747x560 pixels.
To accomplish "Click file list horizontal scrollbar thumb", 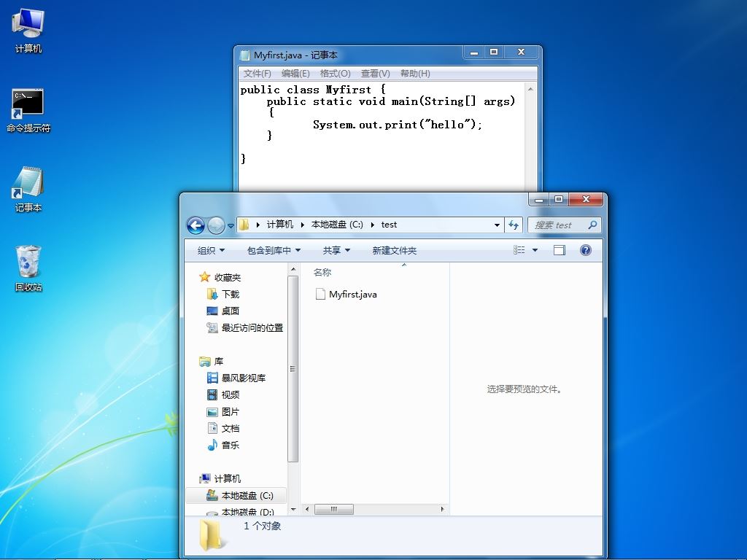I will point(334,509).
